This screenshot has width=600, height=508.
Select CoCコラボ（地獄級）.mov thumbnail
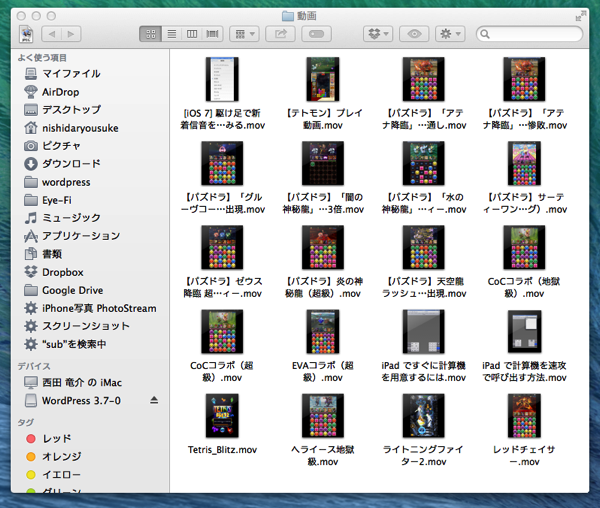click(524, 247)
